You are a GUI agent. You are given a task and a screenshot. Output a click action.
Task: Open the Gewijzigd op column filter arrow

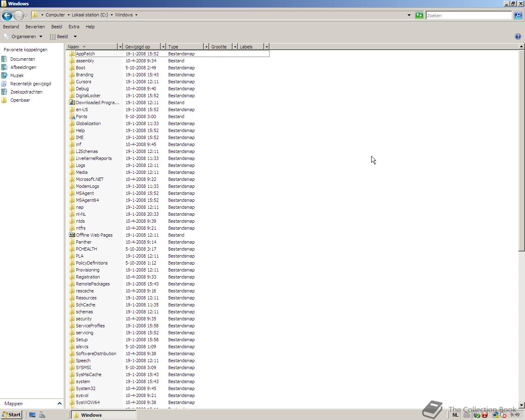(x=163, y=47)
